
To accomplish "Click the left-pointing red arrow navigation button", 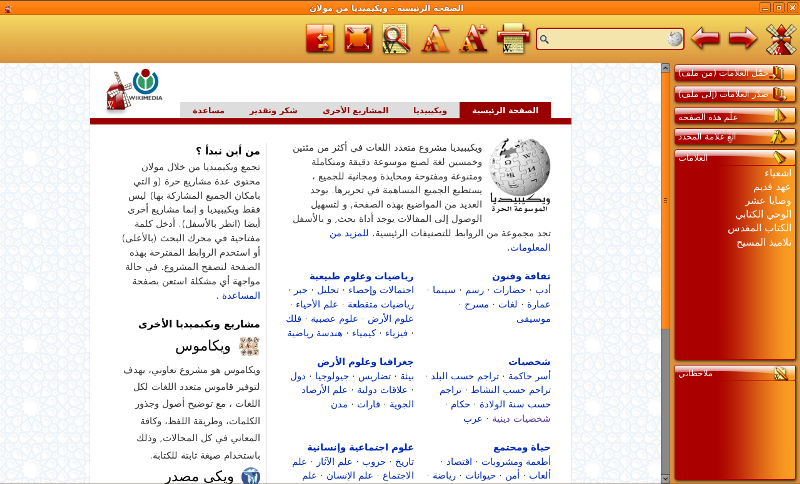I will [x=705, y=38].
